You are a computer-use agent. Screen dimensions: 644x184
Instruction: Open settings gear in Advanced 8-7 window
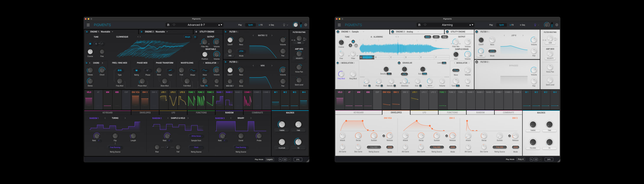point(306,25)
